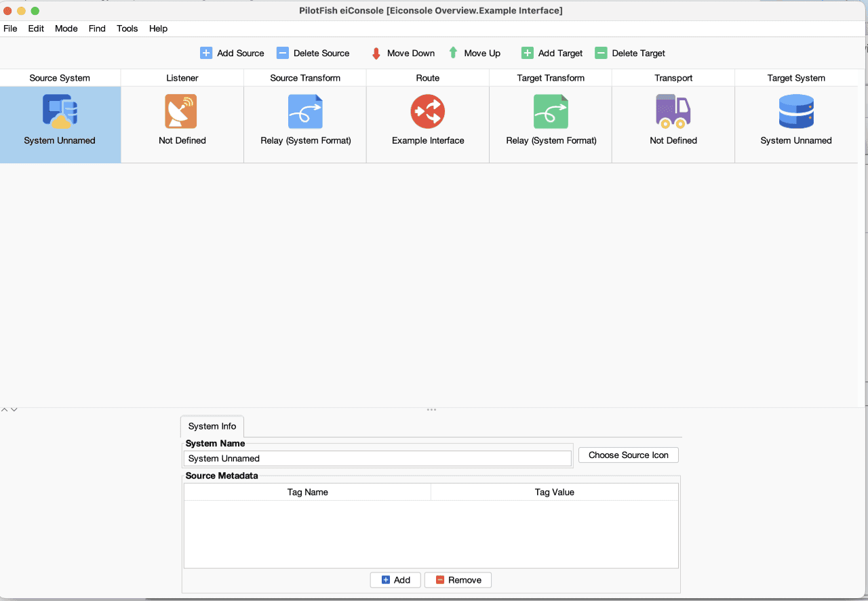This screenshot has height=601, width=868.
Task: Click the green window zoom button
Action: (35, 11)
